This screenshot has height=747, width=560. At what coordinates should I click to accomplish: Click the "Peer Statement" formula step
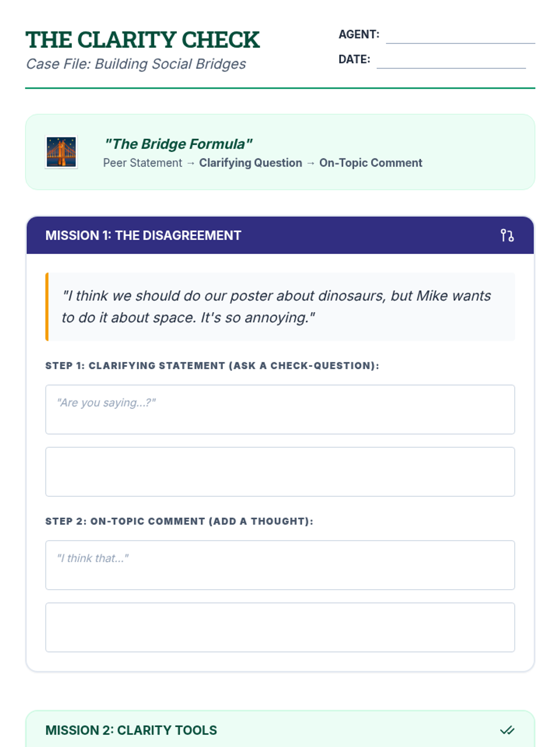pos(142,163)
